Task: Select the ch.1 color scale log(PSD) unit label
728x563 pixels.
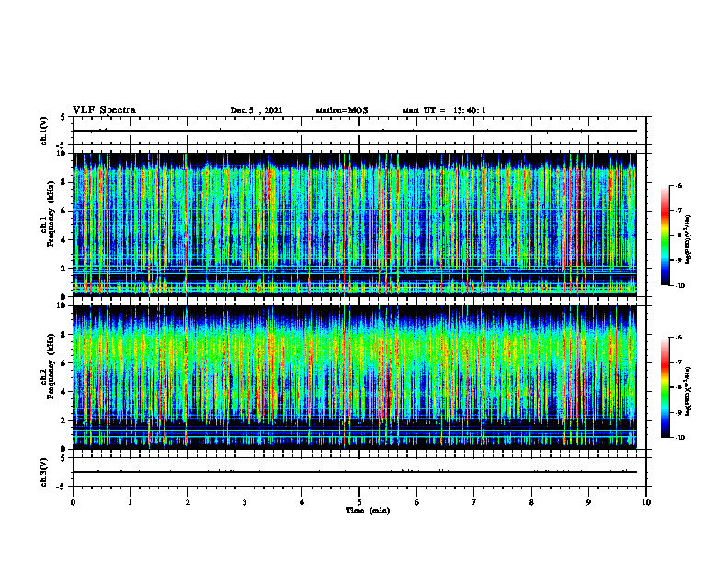Action: click(x=688, y=240)
